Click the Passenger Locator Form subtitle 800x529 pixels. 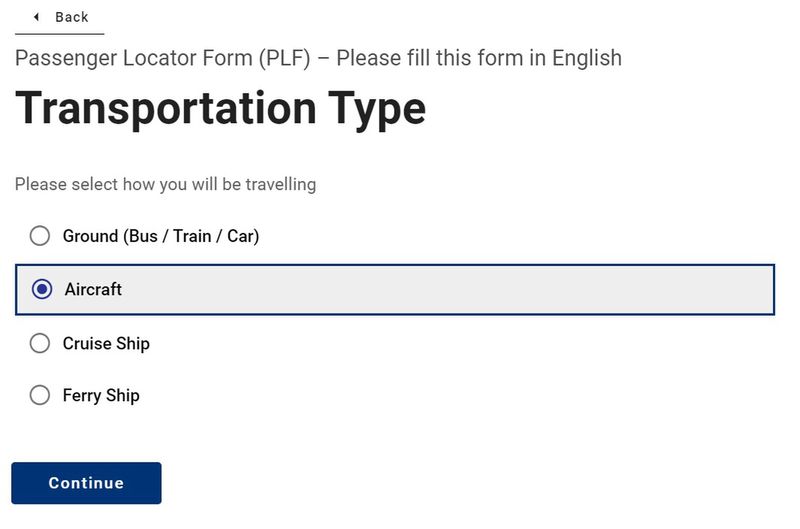coord(318,57)
